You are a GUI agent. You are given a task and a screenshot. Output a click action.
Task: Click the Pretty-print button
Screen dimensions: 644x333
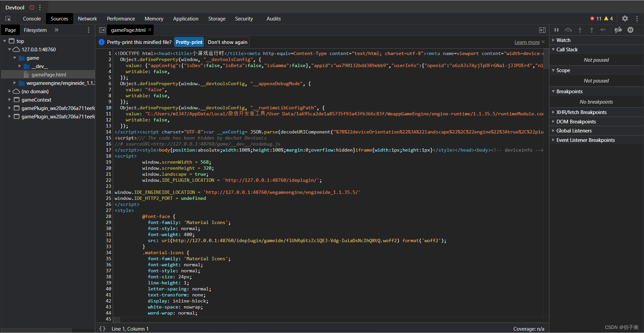click(x=189, y=42)
